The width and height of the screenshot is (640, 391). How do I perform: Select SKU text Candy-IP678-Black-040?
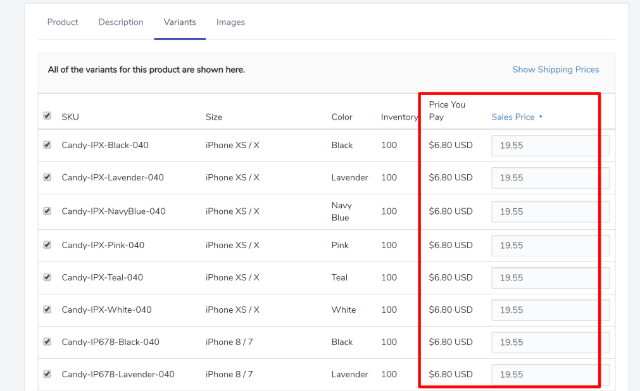(x=110, y=342)
